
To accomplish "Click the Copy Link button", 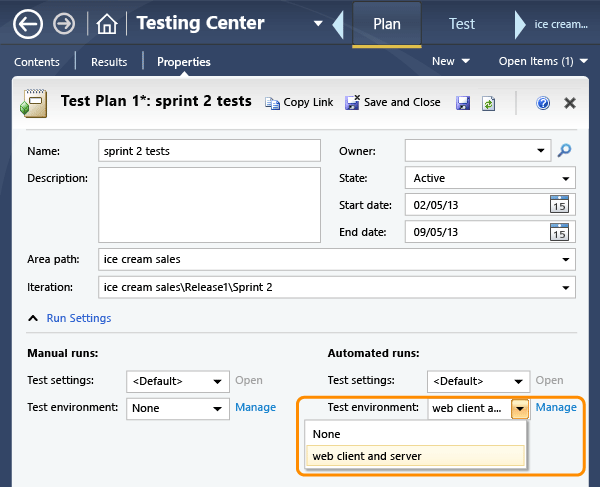I will point(299,102).
